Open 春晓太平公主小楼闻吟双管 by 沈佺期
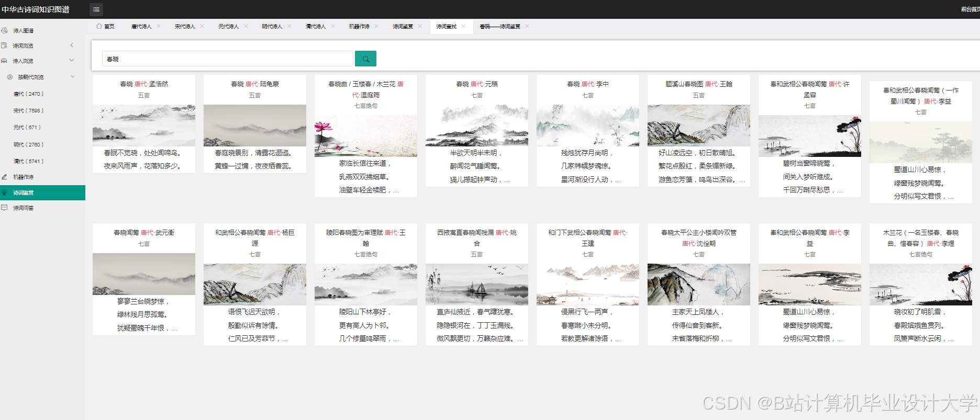This screenshot has width=980, height=420. [699, 238]
